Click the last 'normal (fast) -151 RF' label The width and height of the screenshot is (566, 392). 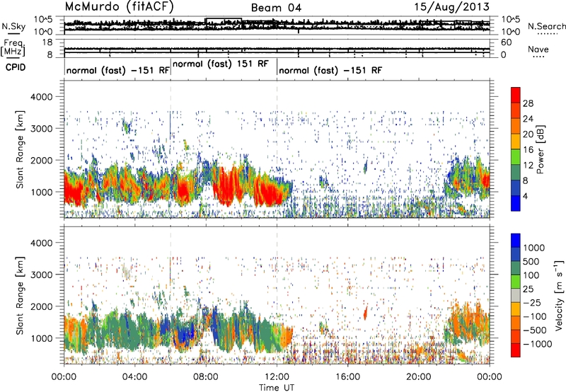click(x=330, y=70)
